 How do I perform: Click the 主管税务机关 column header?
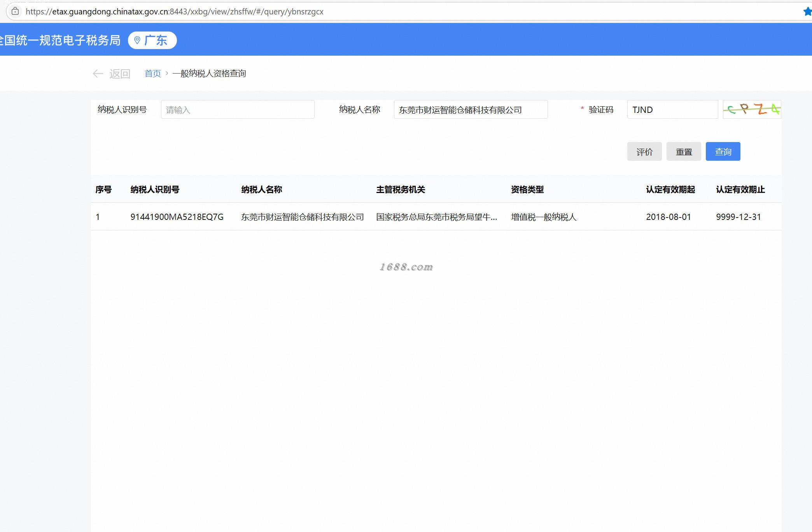pyautogui.click(x=400, y=190)
